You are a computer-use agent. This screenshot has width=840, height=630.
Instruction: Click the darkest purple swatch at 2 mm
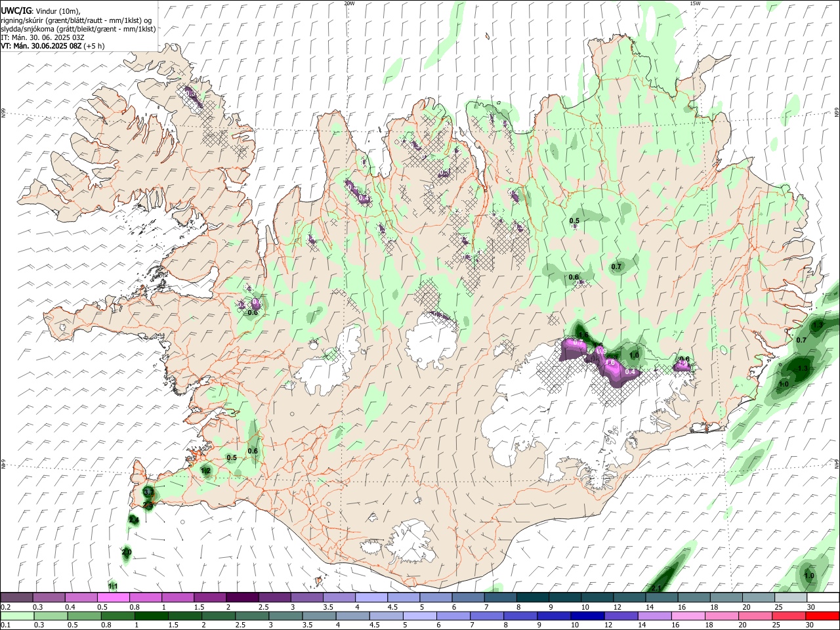pyautogui.click(x=242, y=597)
